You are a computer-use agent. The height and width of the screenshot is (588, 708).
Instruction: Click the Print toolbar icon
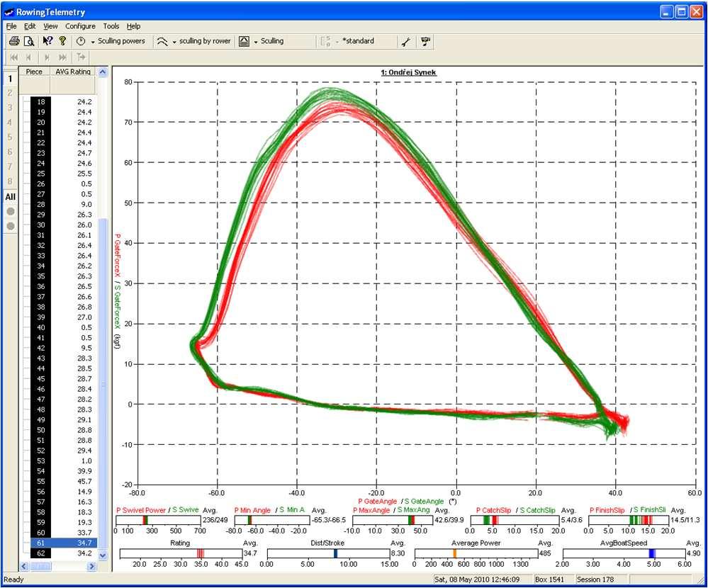tap(14, 41)
